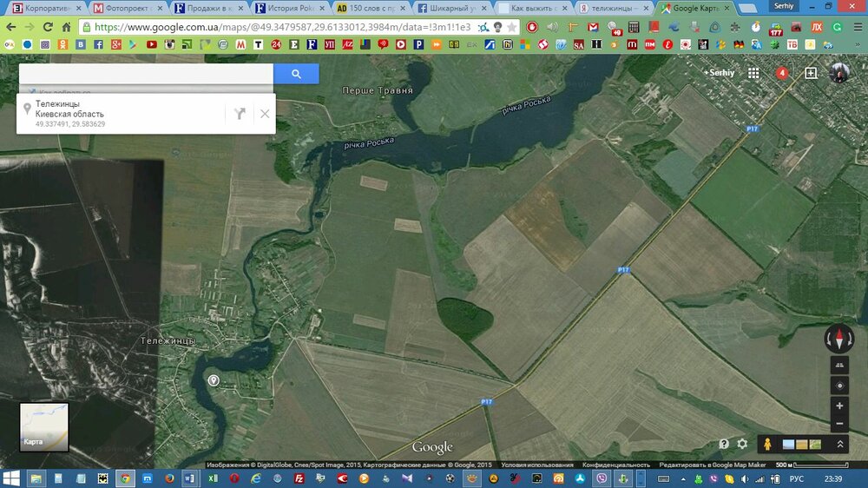Expand the imagery strip with double chevron
This screenshot has height=488, width=868.
(x=840, y=444)
